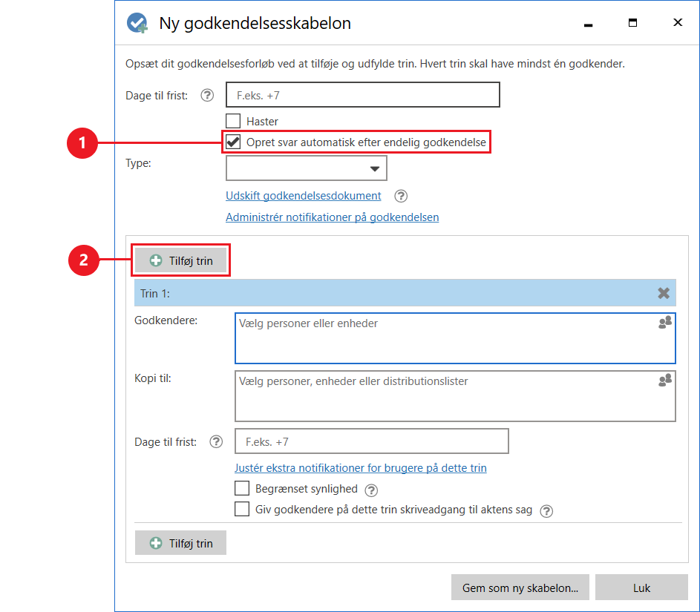Show help for skriveadgang til aktens sag
700x612 pixels.
(546, 511)
